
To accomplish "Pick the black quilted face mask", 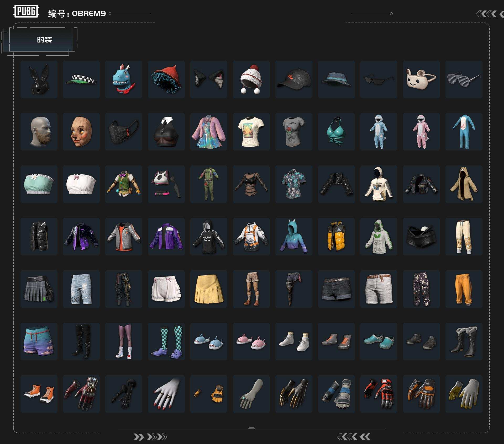I will (124, 132).
